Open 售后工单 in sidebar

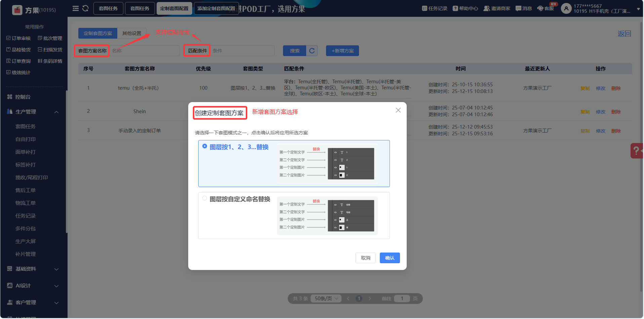coord(26,190)
